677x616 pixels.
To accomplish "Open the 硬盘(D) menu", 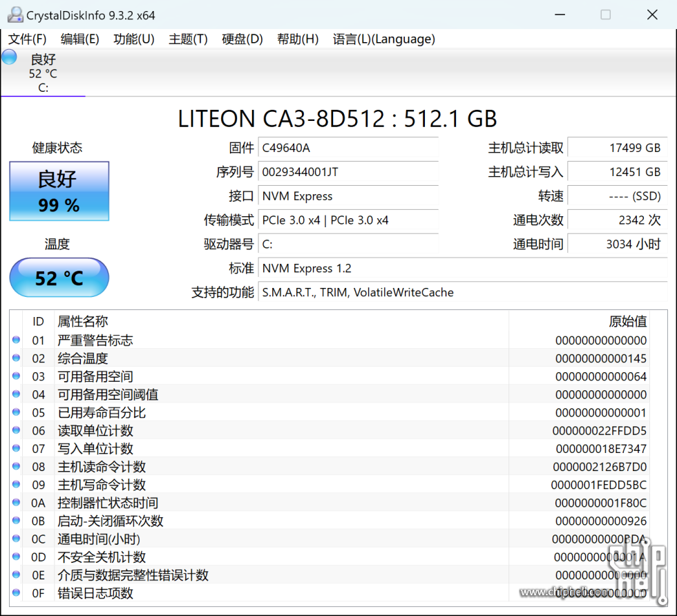I will pos(242,39).
